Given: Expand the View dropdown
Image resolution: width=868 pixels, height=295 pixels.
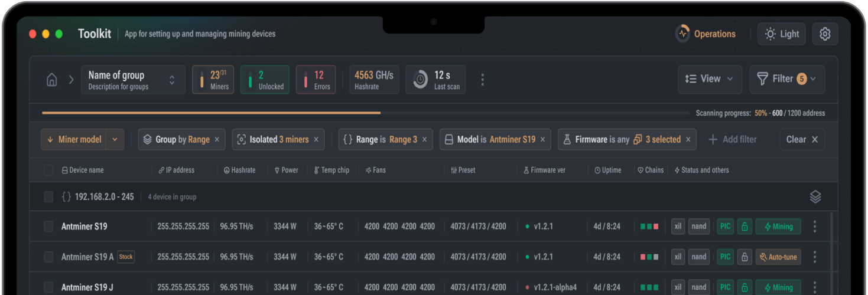Looking at the screenshot, I should [x=709, y=79].
